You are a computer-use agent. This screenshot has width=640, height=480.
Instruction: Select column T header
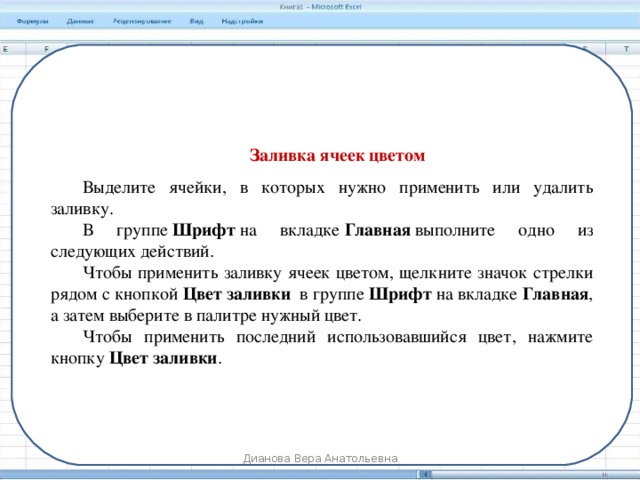click(623, 49)
